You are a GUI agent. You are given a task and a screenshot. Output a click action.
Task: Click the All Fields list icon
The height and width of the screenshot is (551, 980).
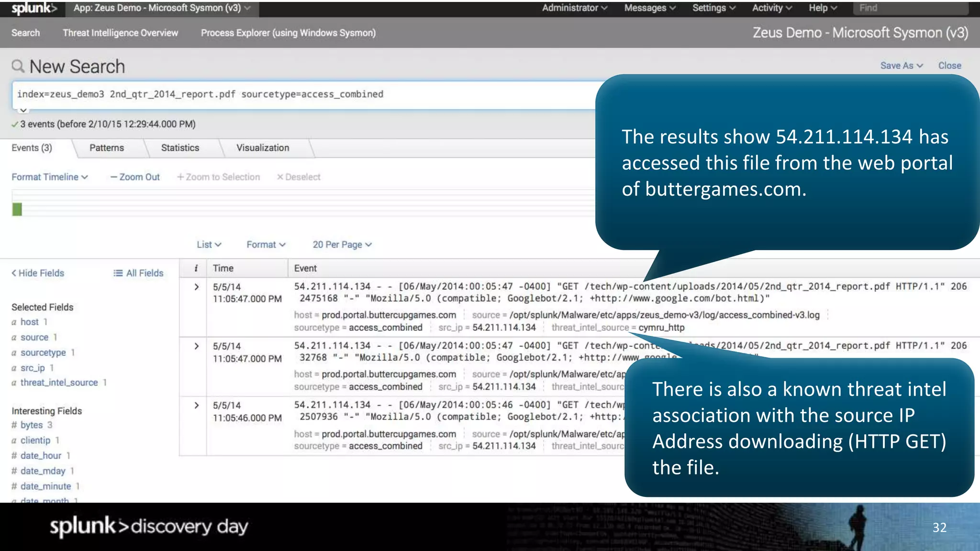(118, 273)
